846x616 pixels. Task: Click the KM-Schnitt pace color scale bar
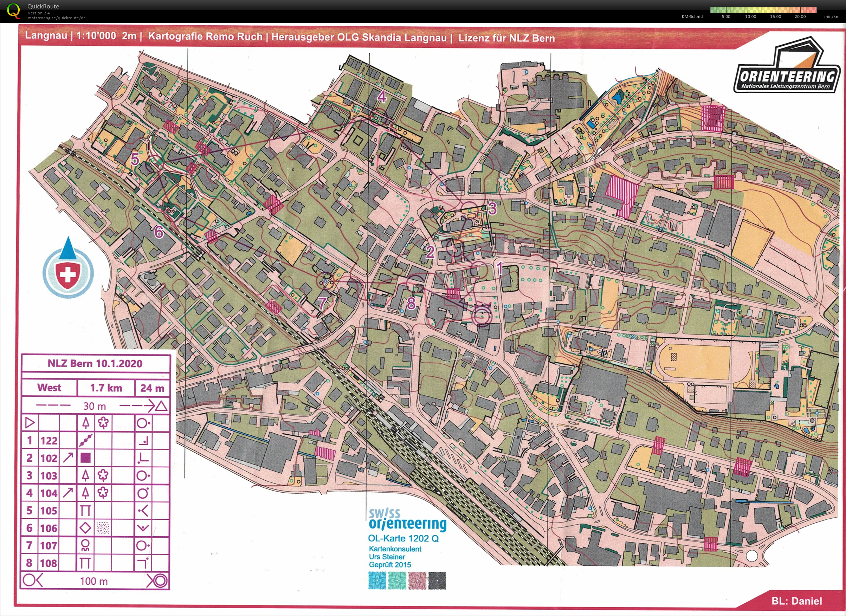pyautogui.click(x=763, y=10)
